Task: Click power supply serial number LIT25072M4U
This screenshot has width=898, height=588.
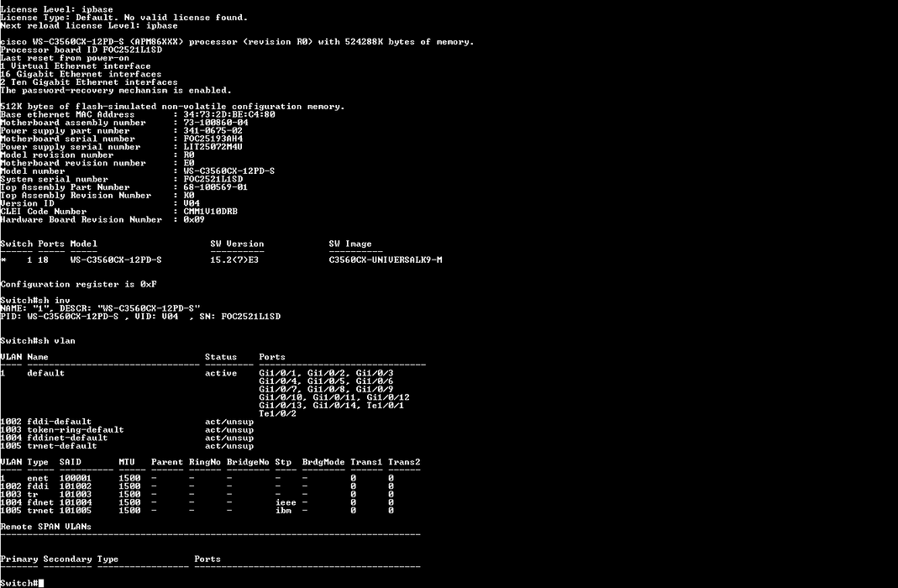Action: click(x=213, y=146)
